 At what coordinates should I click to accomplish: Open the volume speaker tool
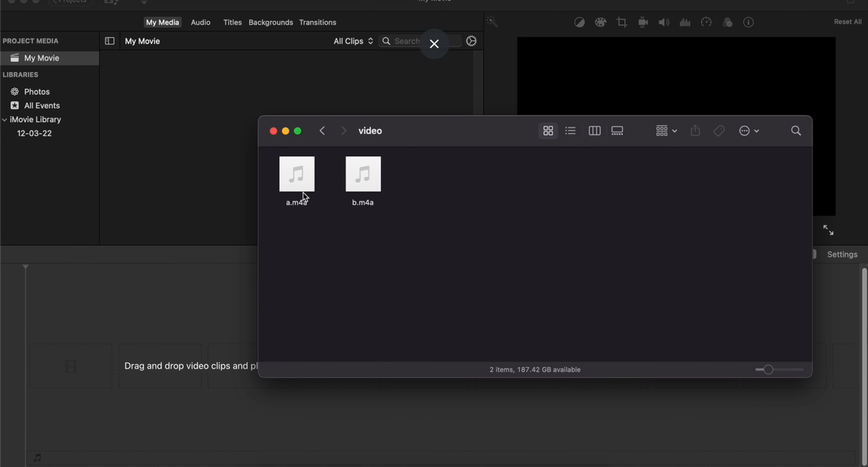point(664,22)
